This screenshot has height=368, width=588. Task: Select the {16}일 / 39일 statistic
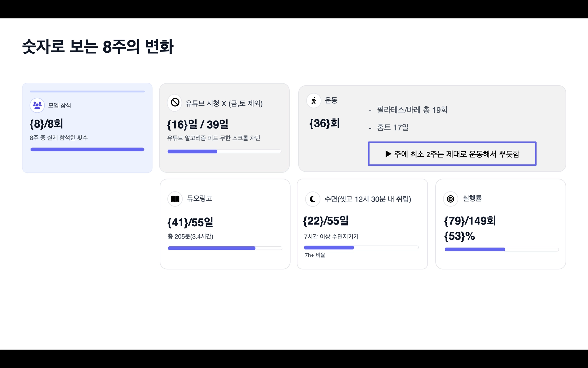pos(198,124)
